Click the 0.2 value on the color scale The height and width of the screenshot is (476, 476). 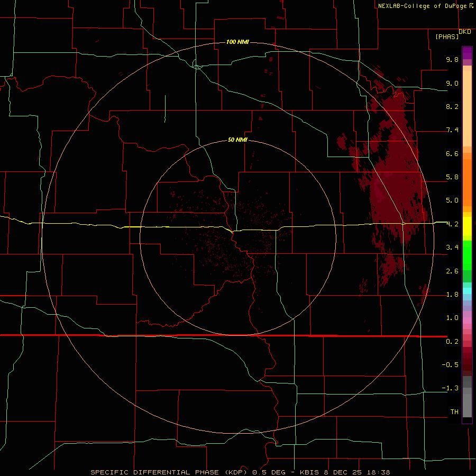pyautogui.click(x=452, y=342)
